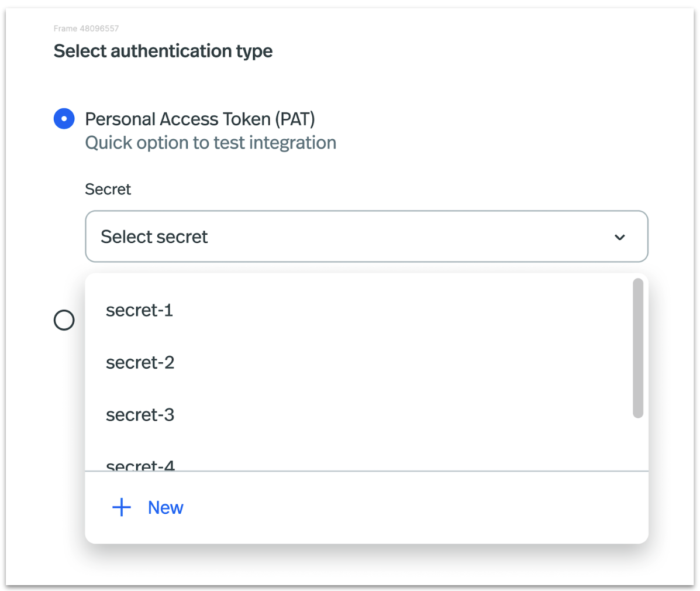The width and height of the screenshot is (700, 591).
Task: Click the empty footer area right of New
Action: tap(409, 507)
